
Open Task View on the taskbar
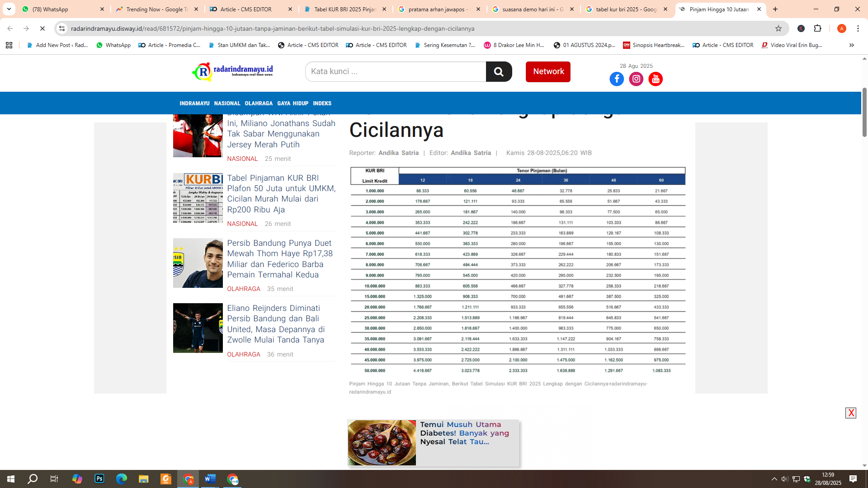coord(54,479)
